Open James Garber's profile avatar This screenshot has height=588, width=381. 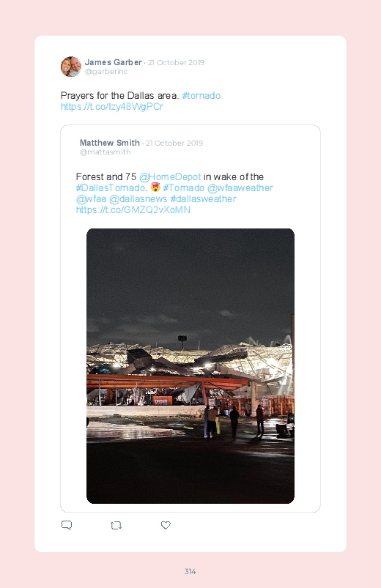pos(71,67)
